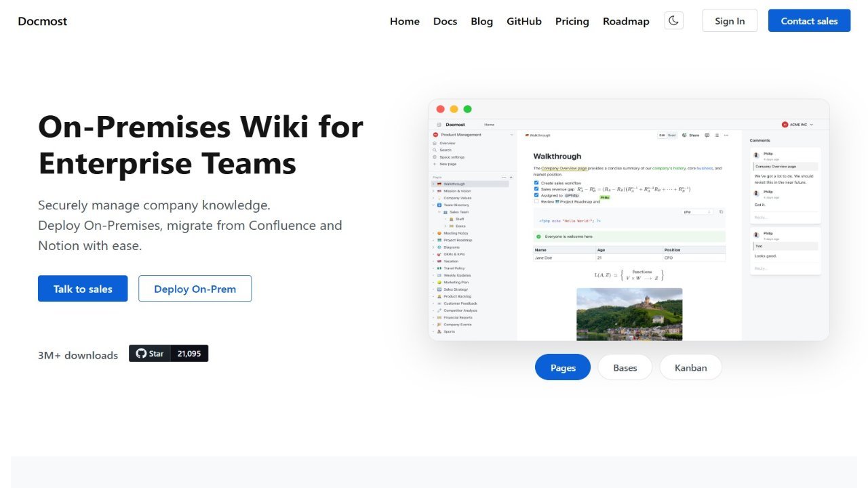Click the plus icon in the Pages header

(511, 177)
